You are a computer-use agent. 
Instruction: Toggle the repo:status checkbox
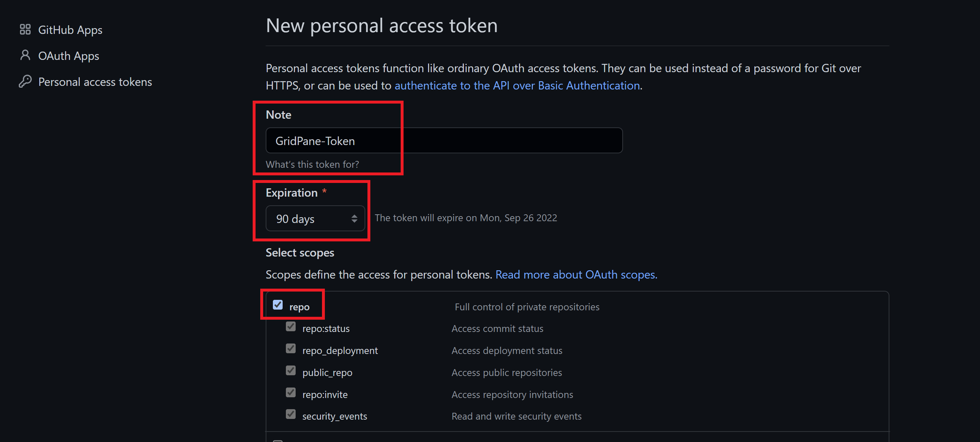291,327
